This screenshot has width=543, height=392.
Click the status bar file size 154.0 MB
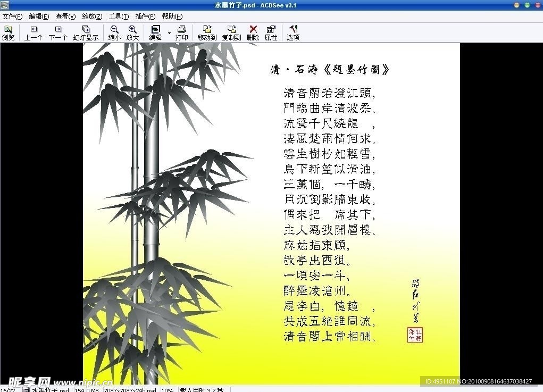[x=87, y=389]
